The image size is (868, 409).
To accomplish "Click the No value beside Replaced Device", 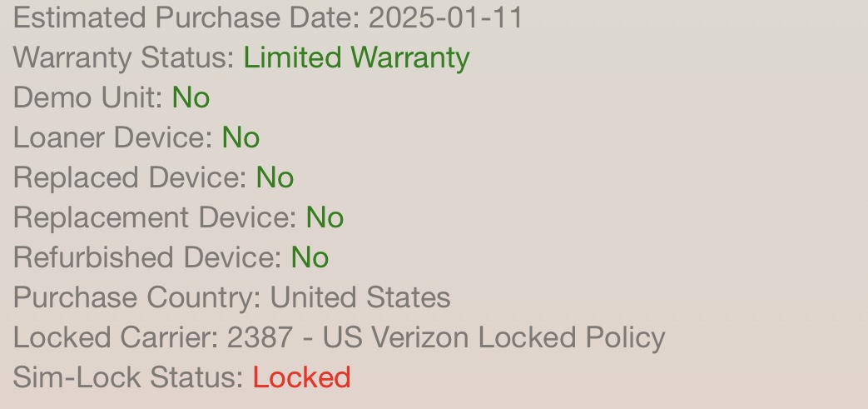I will [275, 177].
